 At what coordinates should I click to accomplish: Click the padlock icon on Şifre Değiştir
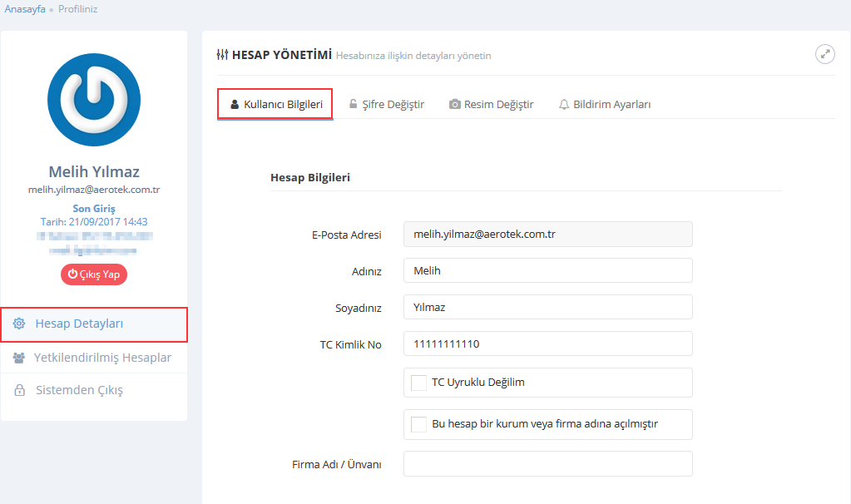354,105
